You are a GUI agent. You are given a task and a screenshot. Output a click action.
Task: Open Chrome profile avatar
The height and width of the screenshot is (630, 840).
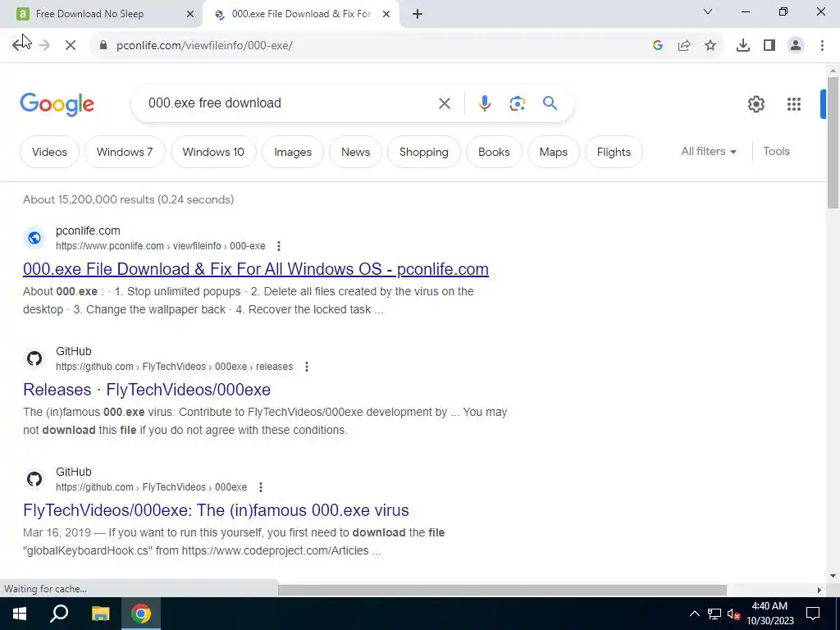point(796,45)
